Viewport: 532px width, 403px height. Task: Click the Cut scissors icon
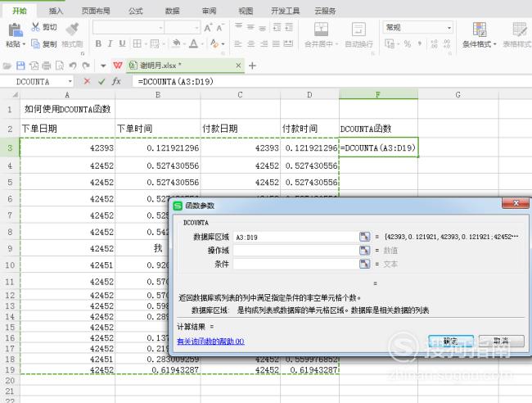(35, 27)
